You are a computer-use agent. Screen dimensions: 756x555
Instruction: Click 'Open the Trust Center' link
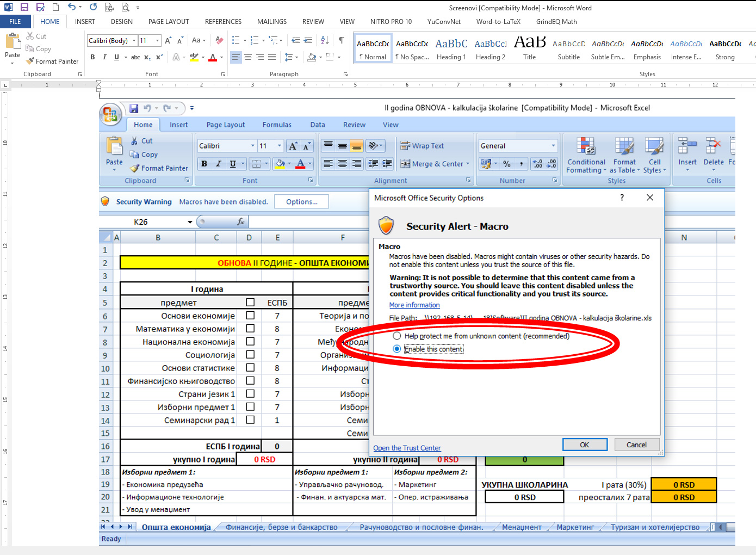click(x=407, y=448)
